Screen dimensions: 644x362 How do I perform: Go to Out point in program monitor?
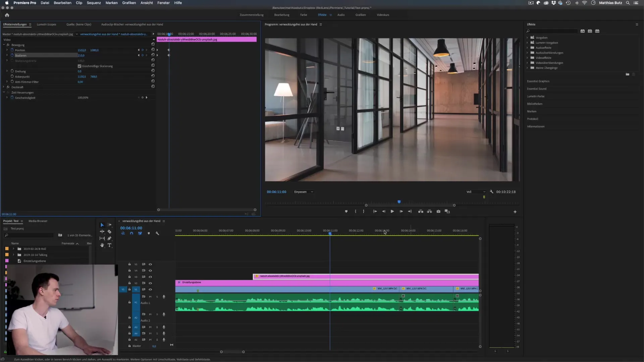pos(410,212)
